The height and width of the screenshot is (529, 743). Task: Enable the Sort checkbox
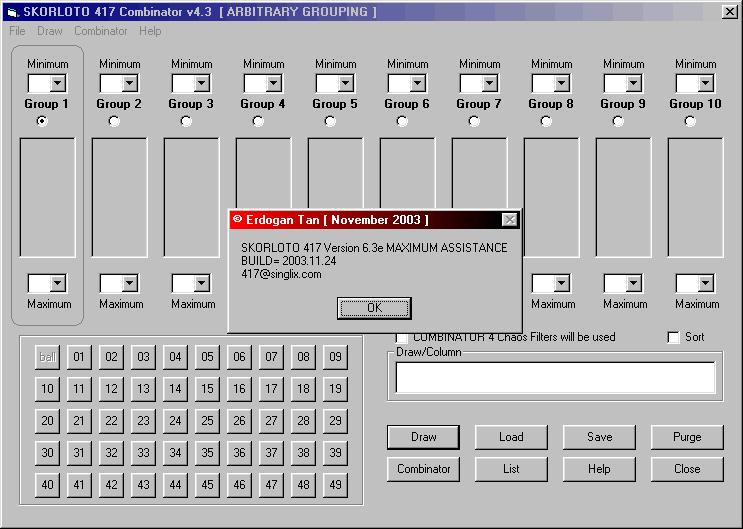pos(673,337)
